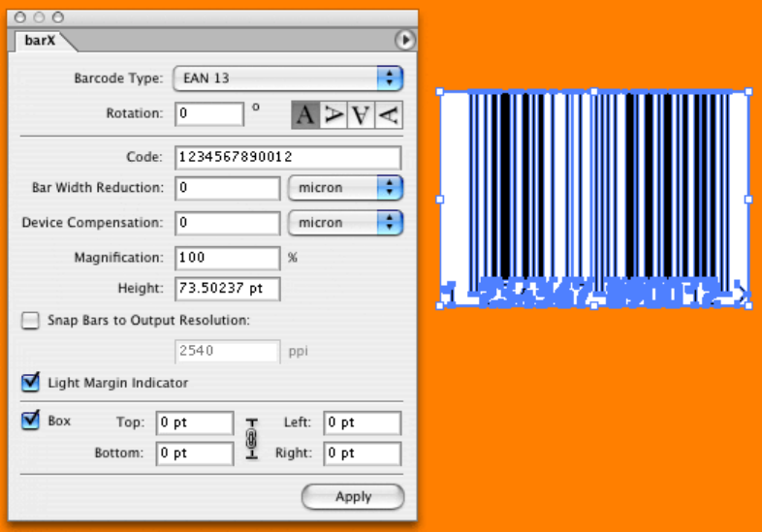Click the barcode's top-center selection handle
The height and width of the screenshot is (532, 762).
[x=594, y=91]
